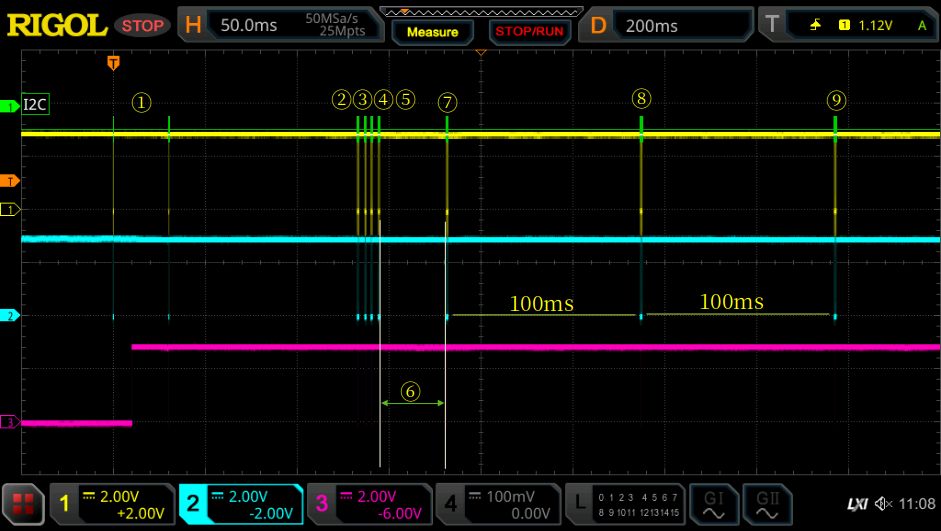Click the trigger source channel 1 badge
The image size is (941, 531).
844,25
